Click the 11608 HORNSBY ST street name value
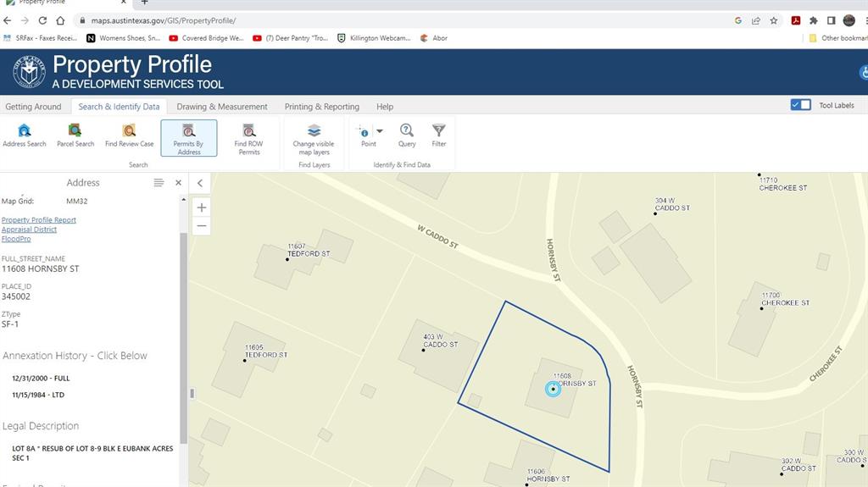This screenshot has height=487, width=868. click(x=41, y=268)
